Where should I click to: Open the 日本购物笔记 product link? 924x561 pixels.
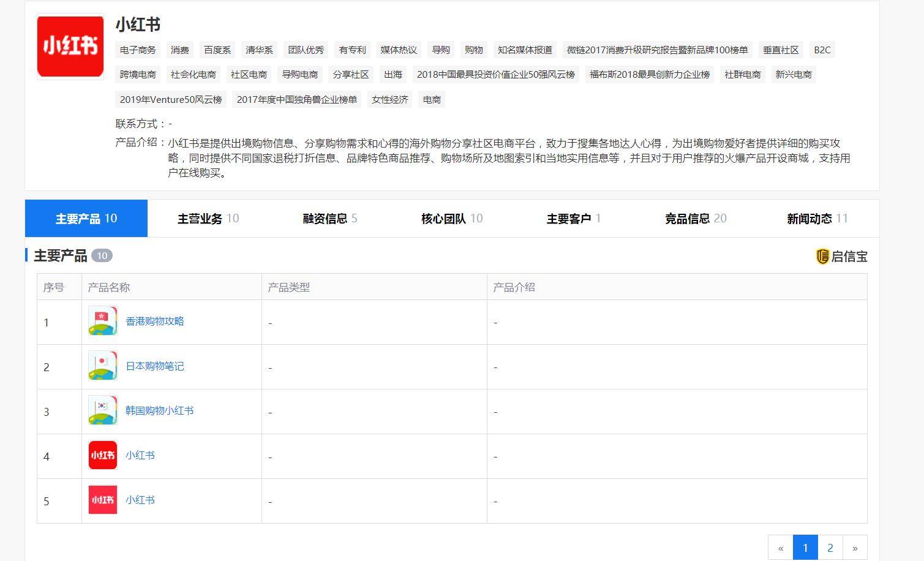[155, 366]
